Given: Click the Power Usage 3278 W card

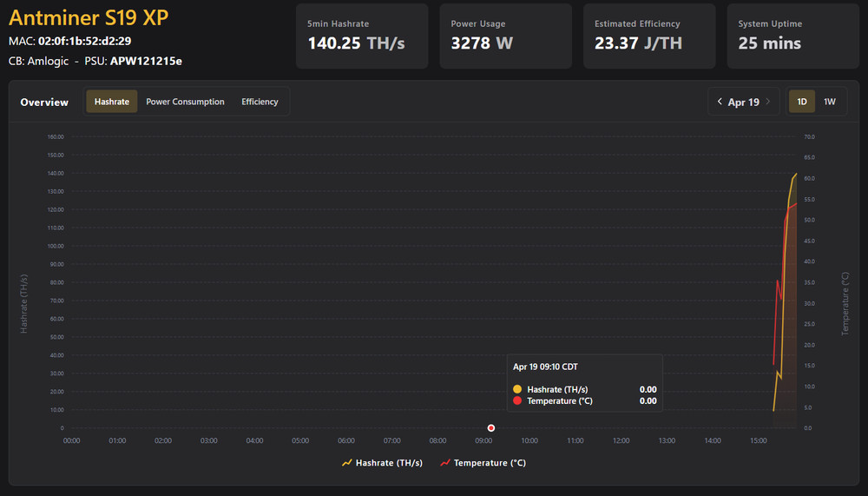Looking at the screenshot, I should (x=505, y=36).
